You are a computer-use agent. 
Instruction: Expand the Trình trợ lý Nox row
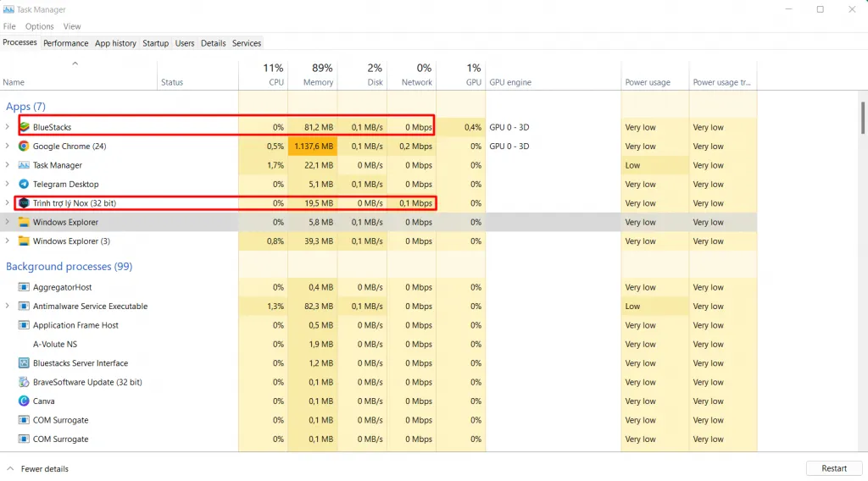point(7,203)
